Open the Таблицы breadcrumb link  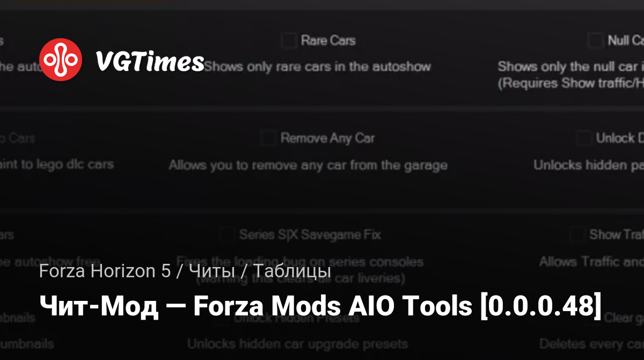(x=291, y=272)
